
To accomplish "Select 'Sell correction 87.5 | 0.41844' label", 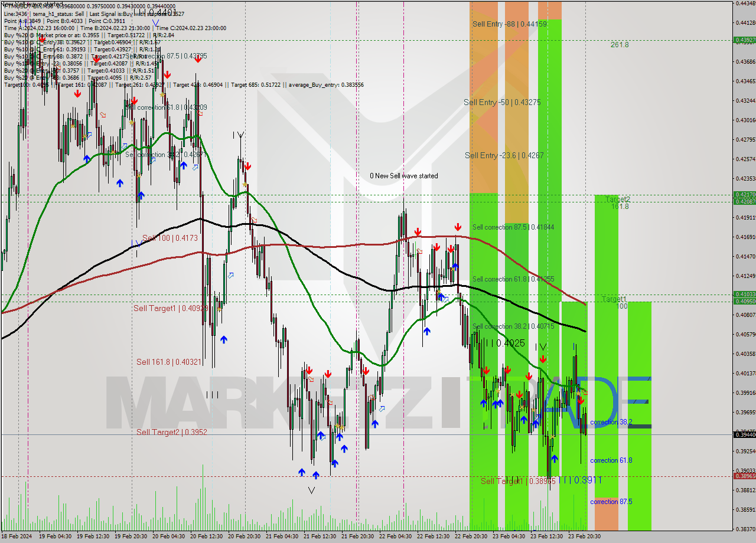I will click(513, 227).
